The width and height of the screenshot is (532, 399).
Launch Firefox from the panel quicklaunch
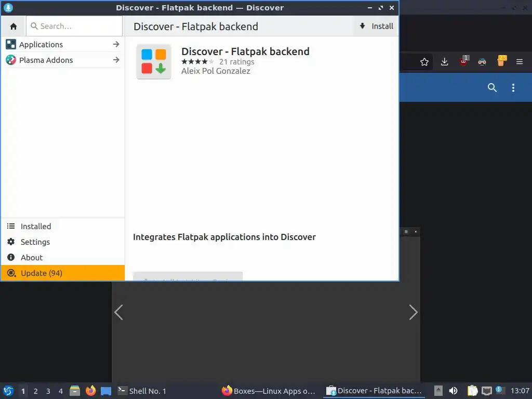[x=90, y=391]
